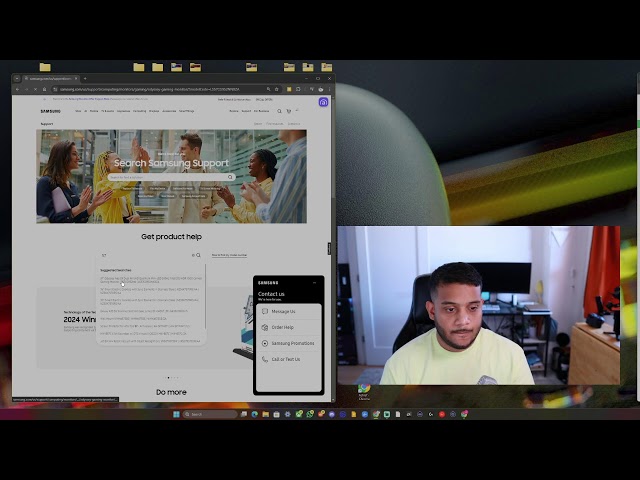
Task: Open Samsung Promotions in the Contact us panel
Action: coord(289,343)
